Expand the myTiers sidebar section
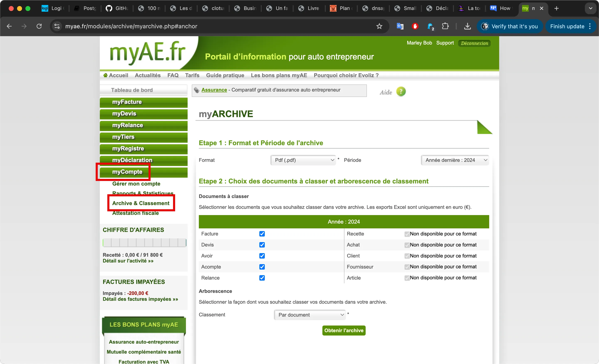 (144, 137)
